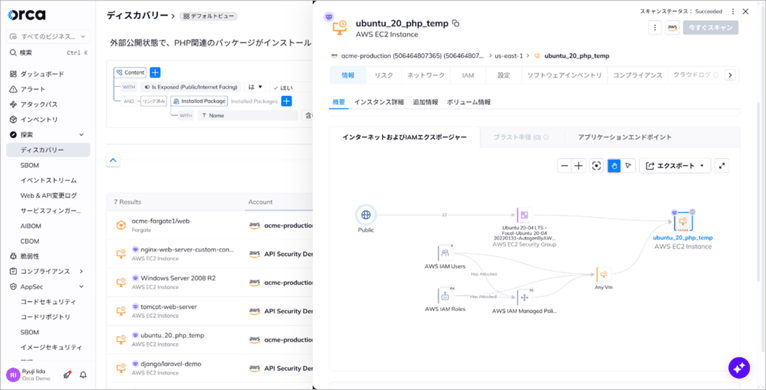Open the は operator dropdown
This screenshot has height=390, width=766.
[x=255, y=87]
